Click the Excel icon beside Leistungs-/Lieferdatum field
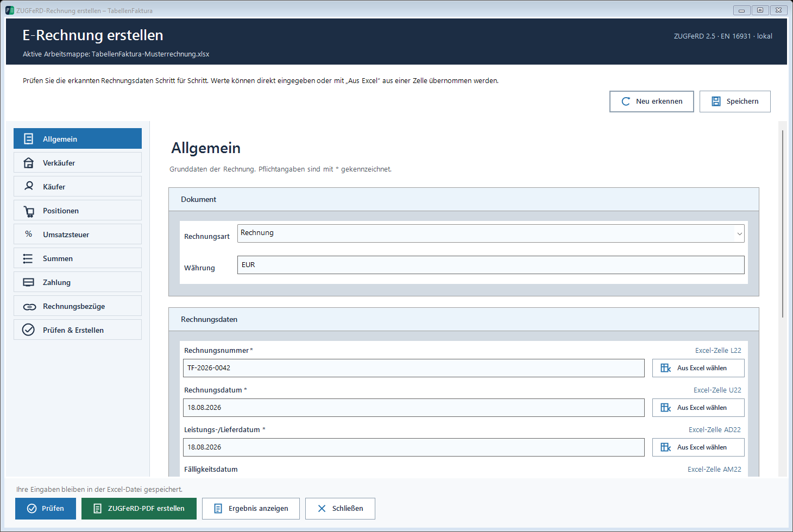 pos(666,447)
